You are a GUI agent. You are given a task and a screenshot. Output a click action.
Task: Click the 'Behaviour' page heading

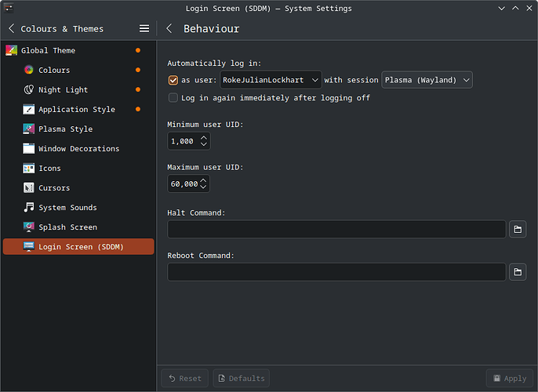tap(212, 29)
